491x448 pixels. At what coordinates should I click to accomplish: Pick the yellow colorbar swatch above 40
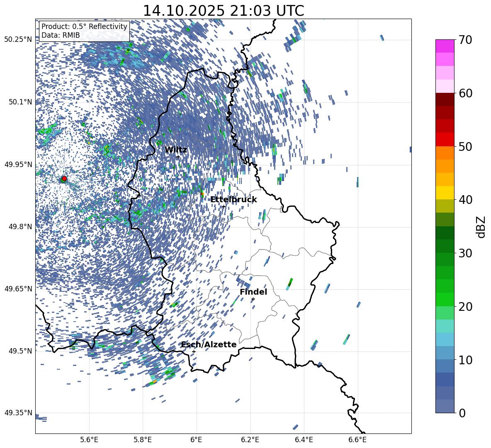click(x=445, y=192)
